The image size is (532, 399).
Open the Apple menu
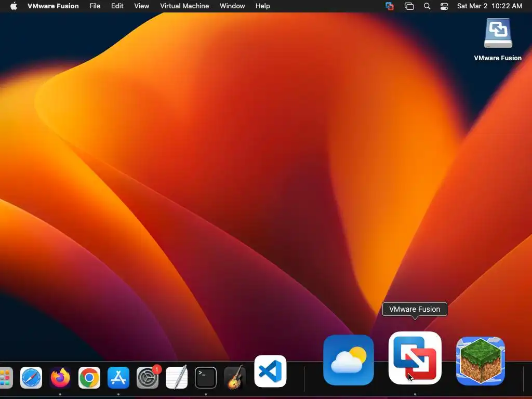click(14, 6)
